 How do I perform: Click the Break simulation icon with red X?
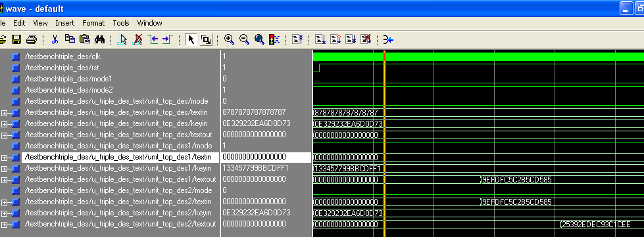(x=366, y=39)
